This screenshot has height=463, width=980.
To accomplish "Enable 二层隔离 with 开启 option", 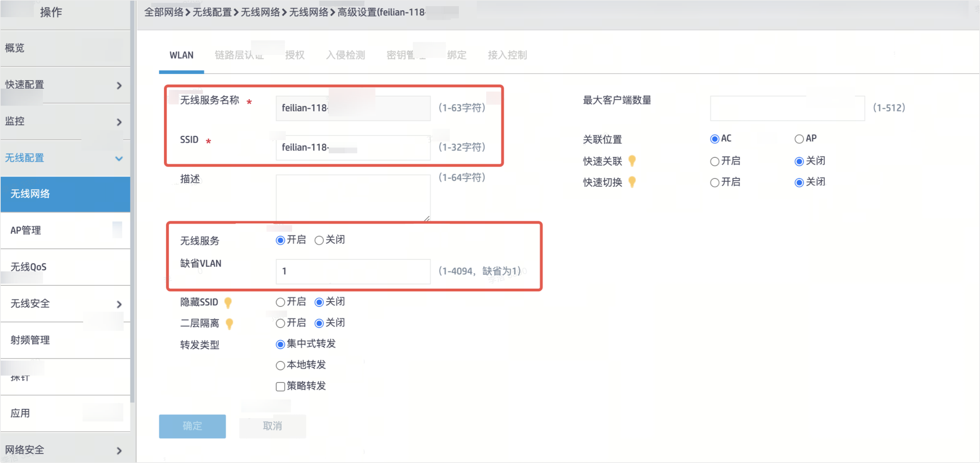I will [280, 324].
